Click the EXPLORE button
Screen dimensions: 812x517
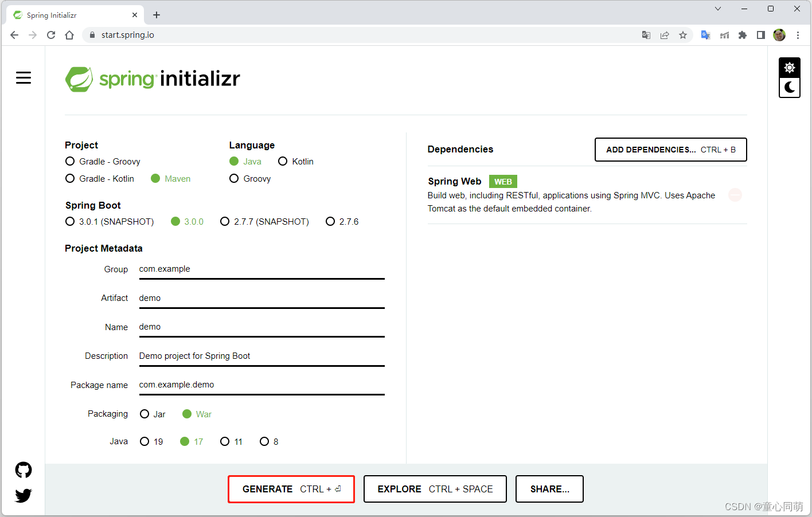point(435,489)
